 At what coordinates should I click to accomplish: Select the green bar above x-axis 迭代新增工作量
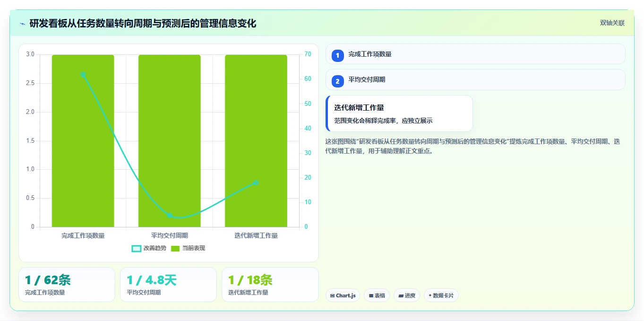(256, 141)
